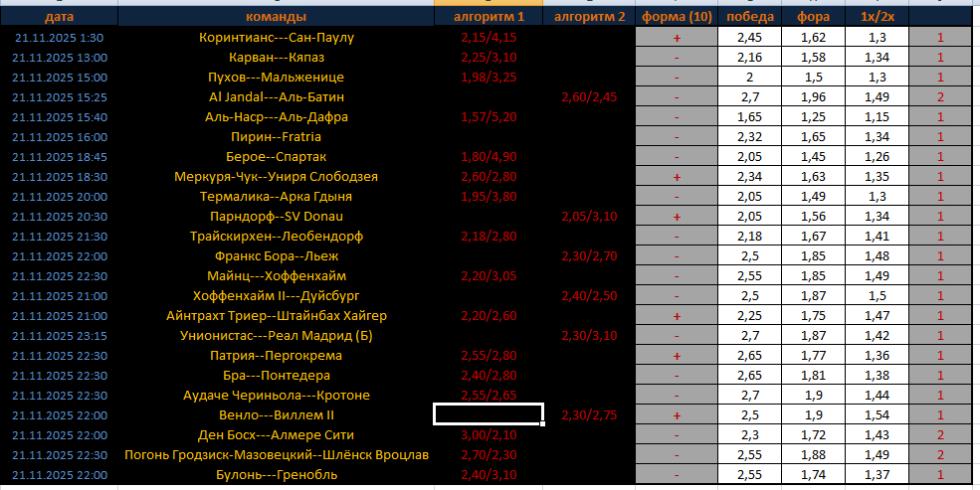Viewport: 980px width, 490px height.
Task: Select the Погонь Гродзиск-Мазовецкий match cell
Action: [276, 454]
